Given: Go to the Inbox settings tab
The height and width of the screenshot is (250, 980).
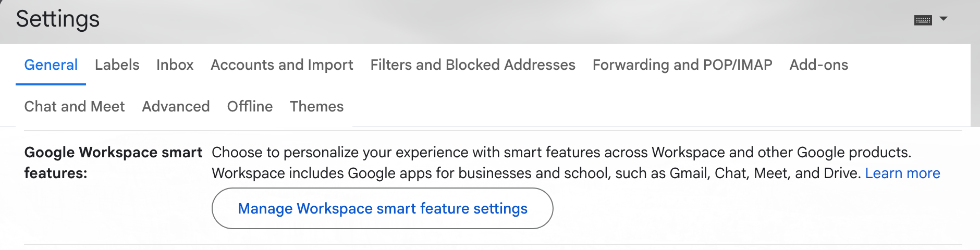Looking at the screenshot, I should coord(175,65).
